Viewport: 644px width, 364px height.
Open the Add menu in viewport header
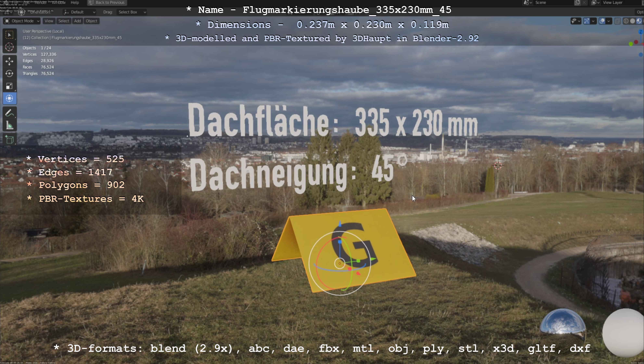[x=77, y=21]
